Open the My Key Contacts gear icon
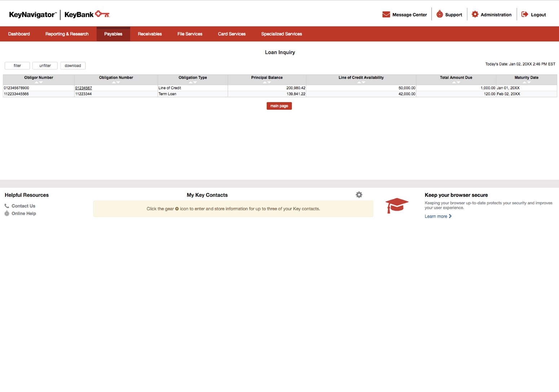 359,194
